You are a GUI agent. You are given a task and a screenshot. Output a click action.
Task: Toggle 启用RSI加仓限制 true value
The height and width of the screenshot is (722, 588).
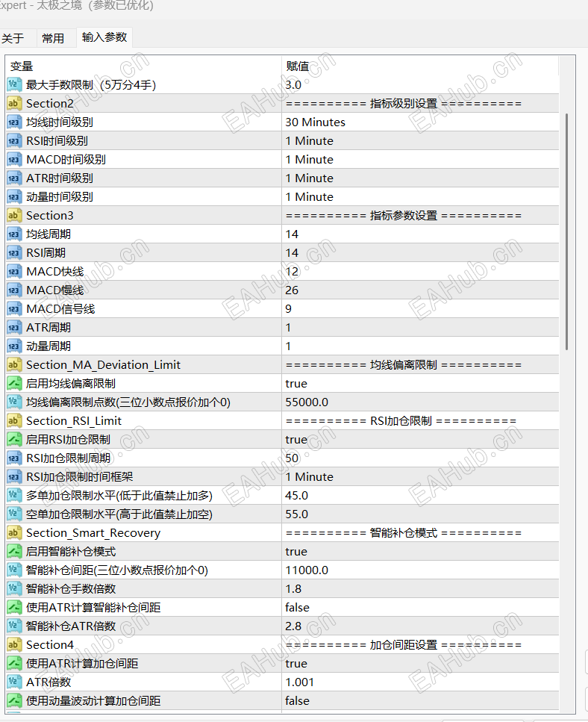tap(420, 439)
